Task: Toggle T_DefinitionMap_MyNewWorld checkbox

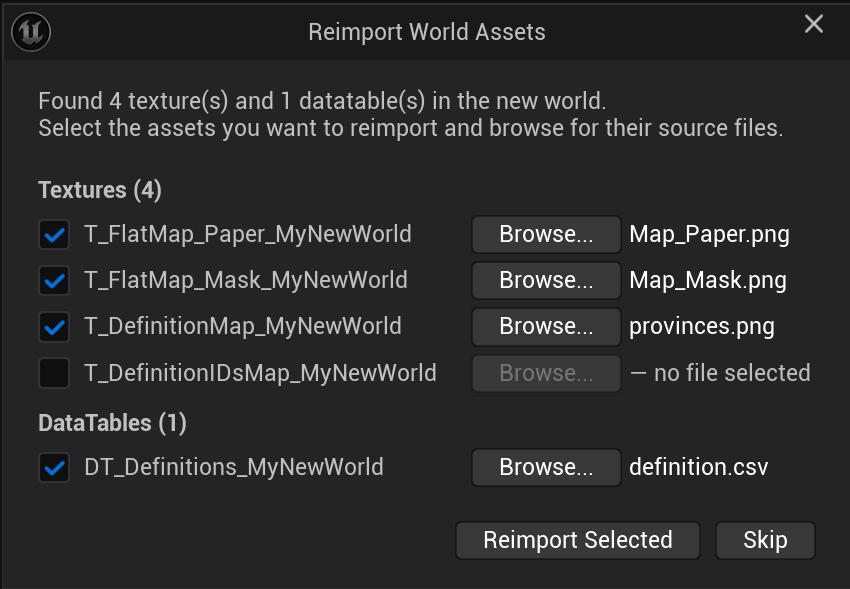Action: (x=54, y=327)
